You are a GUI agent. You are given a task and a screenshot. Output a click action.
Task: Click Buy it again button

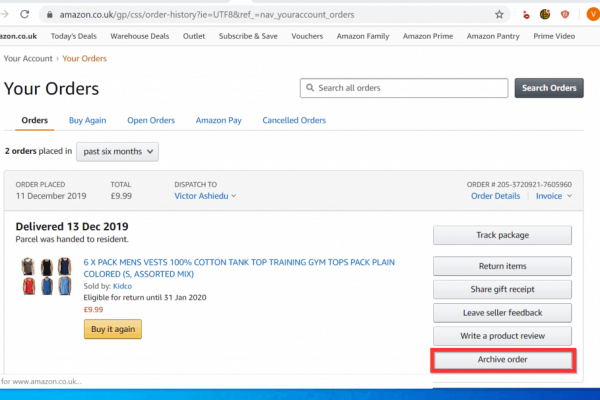pyautogui.click(x=113, y=329)
